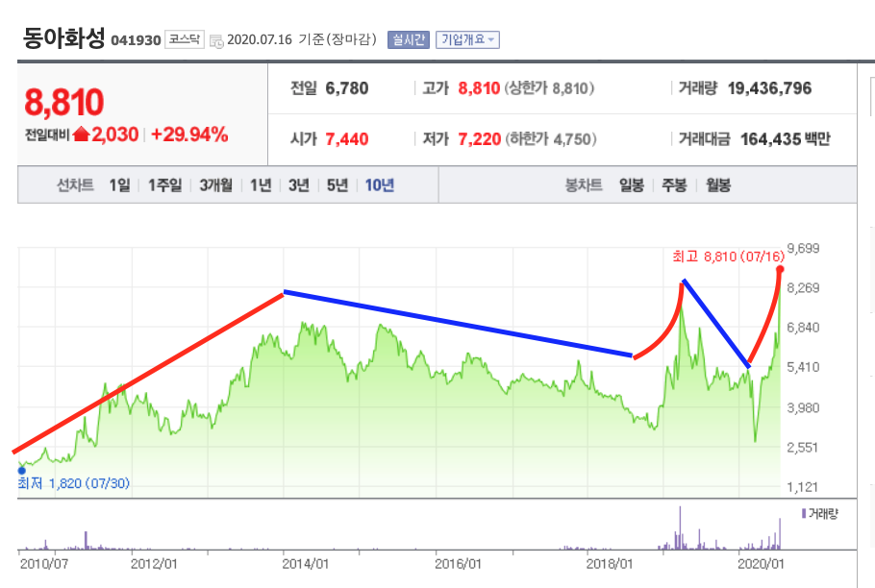The image size is (875, 588).
Task: Select the 5년 line chart tab
Action: point(337,185)
